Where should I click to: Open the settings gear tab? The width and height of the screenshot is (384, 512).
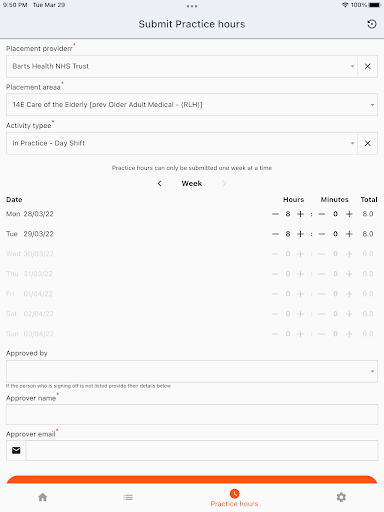341,497
